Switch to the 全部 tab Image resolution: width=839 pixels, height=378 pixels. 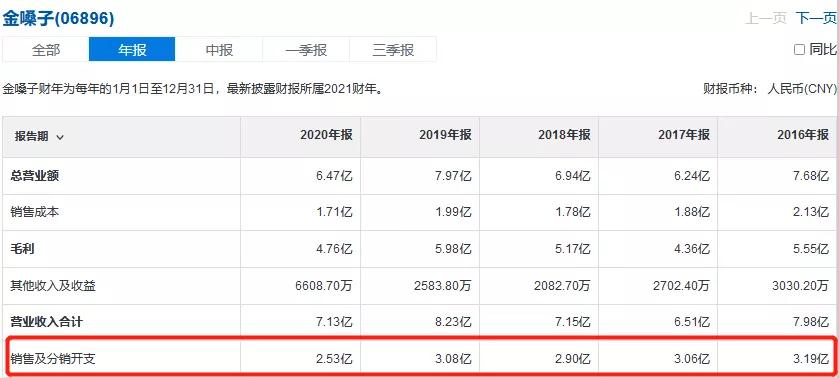click(46, 50)
